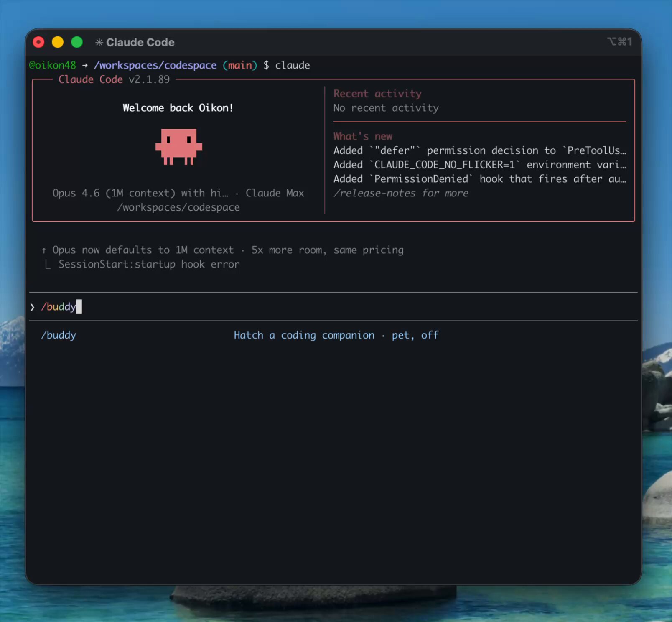Click the 'Hatch a coding companion' description
Screen dimensions: 672x622
point(304,335)
